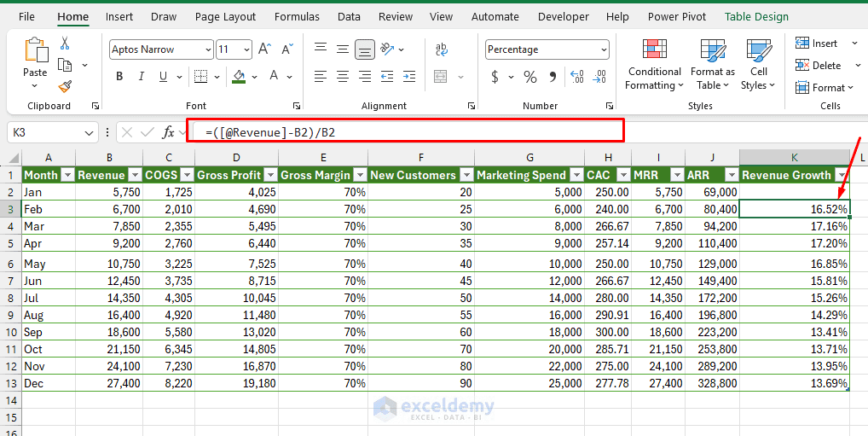The image size is (868, 436).
Task: Select the 328,800 ARR cell
Action: pos(713,383)
